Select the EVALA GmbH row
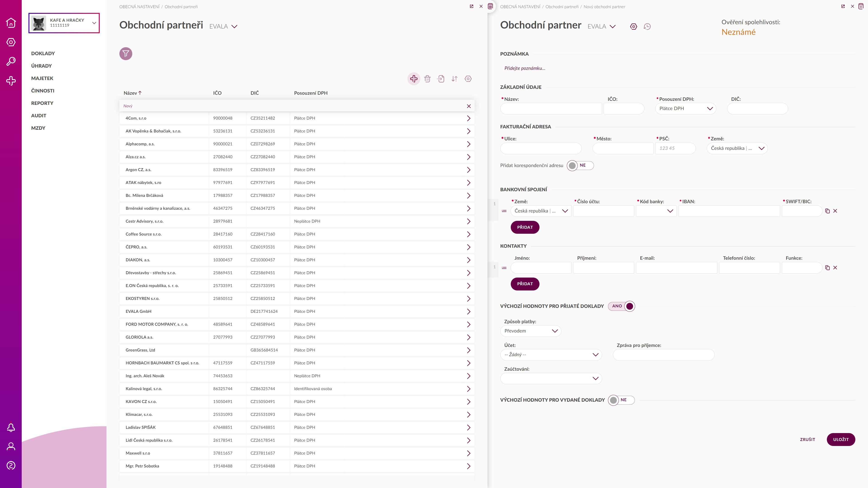Image resolution: width=868 pixels, height=488 pixels. click(x=297, y=311)
